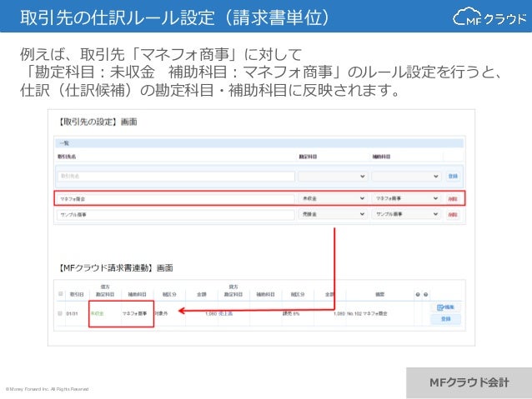The height and width of the screenshot is (399, 532).
Task: Toggle the select-all checkbox in the journal table header
Action: click(61, 293)
